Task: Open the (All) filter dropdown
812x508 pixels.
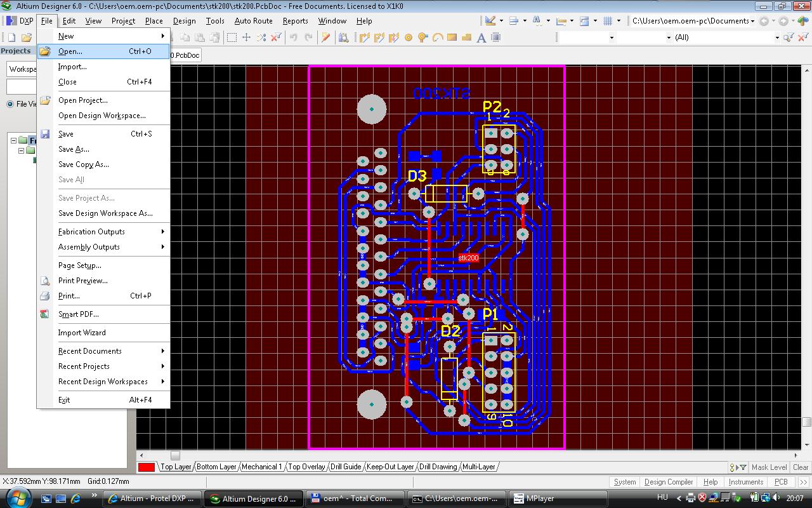Action: (776, 37)
